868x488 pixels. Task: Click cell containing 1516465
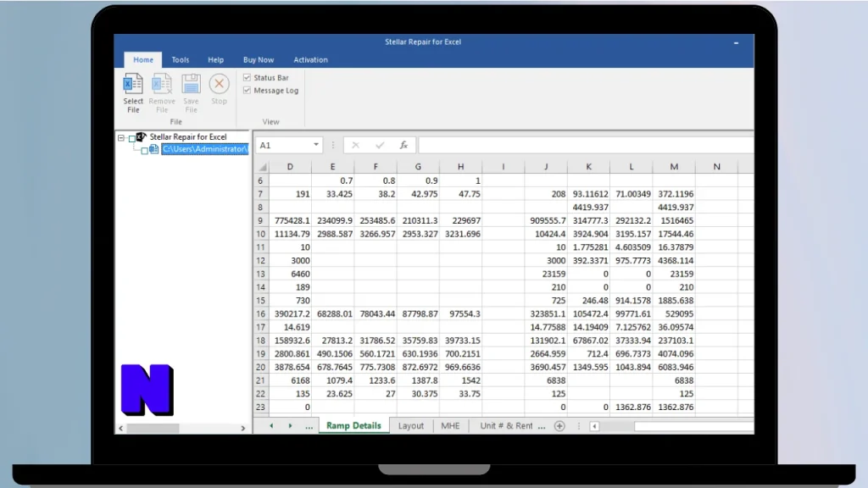(674, 220)
